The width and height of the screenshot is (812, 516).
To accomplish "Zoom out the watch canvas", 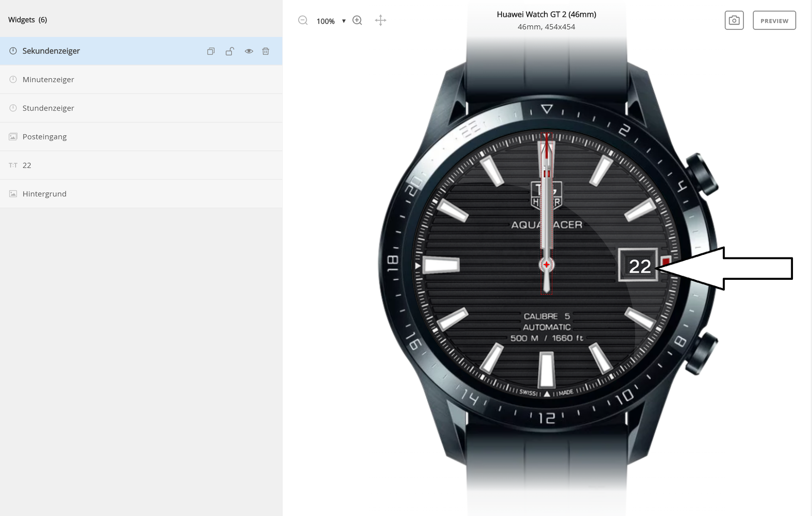I will 303,20.
